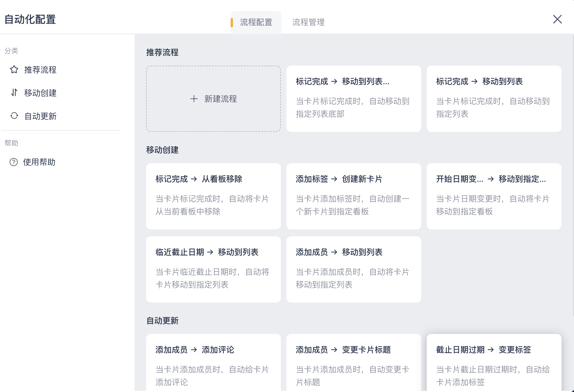Click the 新建流程 button
The width and height of the screenshot is (574, 392).
[x=220, y=99]
